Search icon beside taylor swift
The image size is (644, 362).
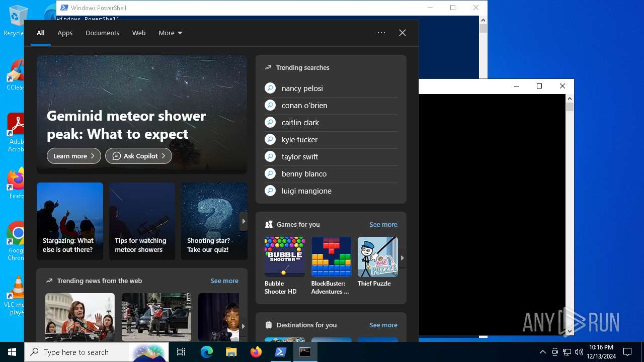[x=270, y=156]
